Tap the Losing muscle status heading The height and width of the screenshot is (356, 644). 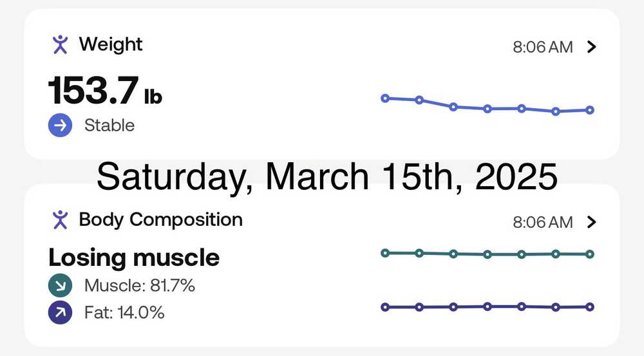pos(134,258)
